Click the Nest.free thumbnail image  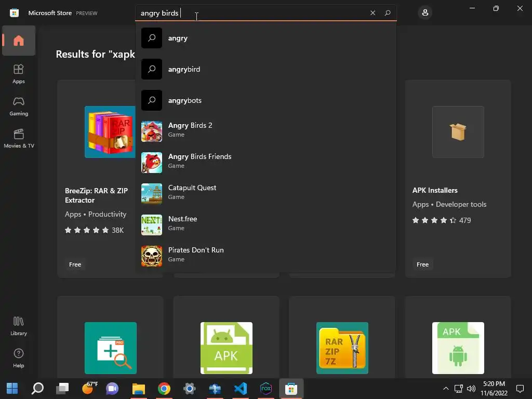(x=152, y=225)
